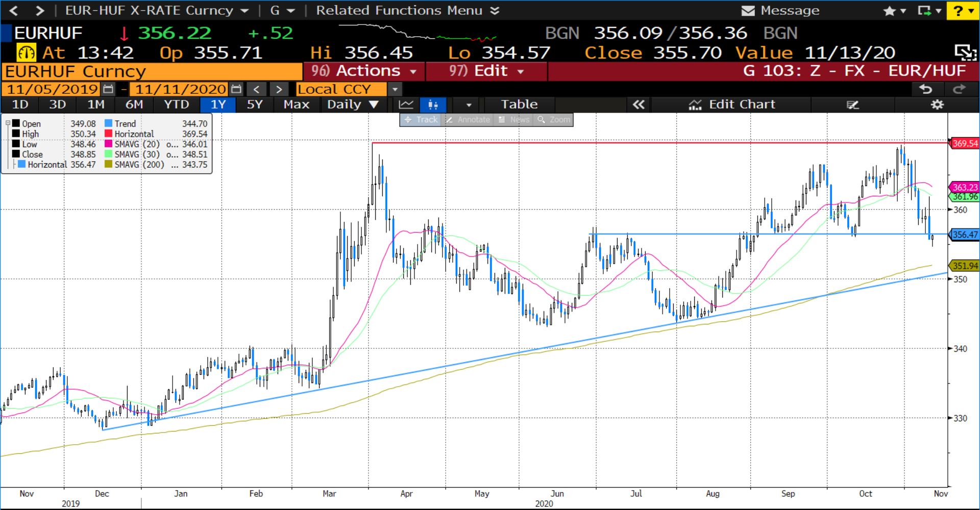
Task: Open the Table view button
Action: (x=519, y=105)
